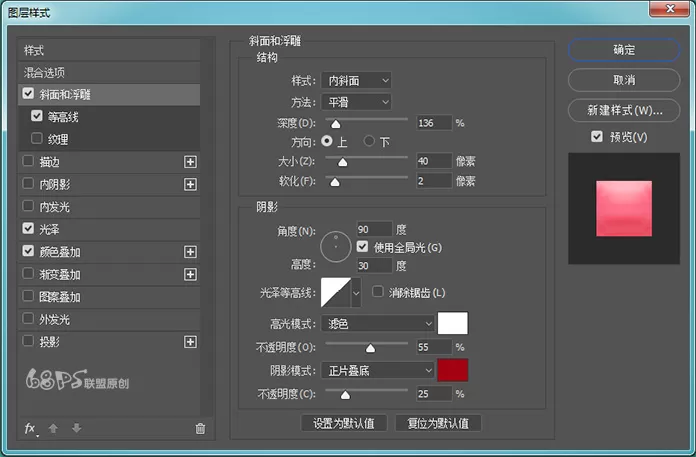Select 颜色叠加 effect row label

pos(59,252)
